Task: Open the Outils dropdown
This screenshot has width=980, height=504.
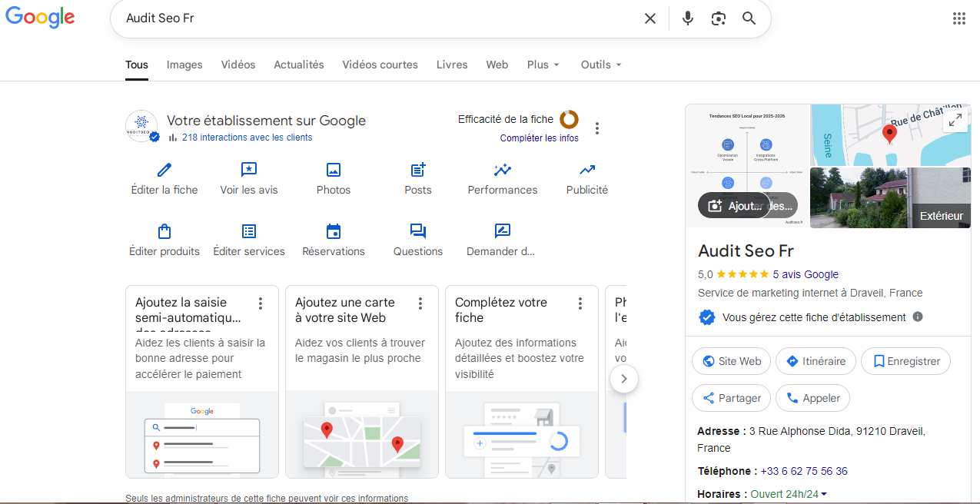Action: coord(601,65)
